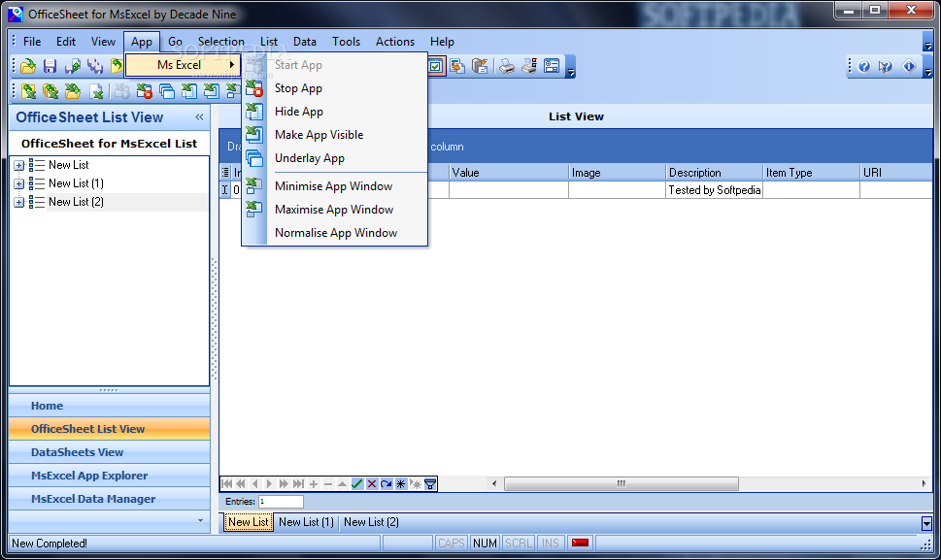Click the form window icon after the printers
941x560 pixels.
click(552, 66)
